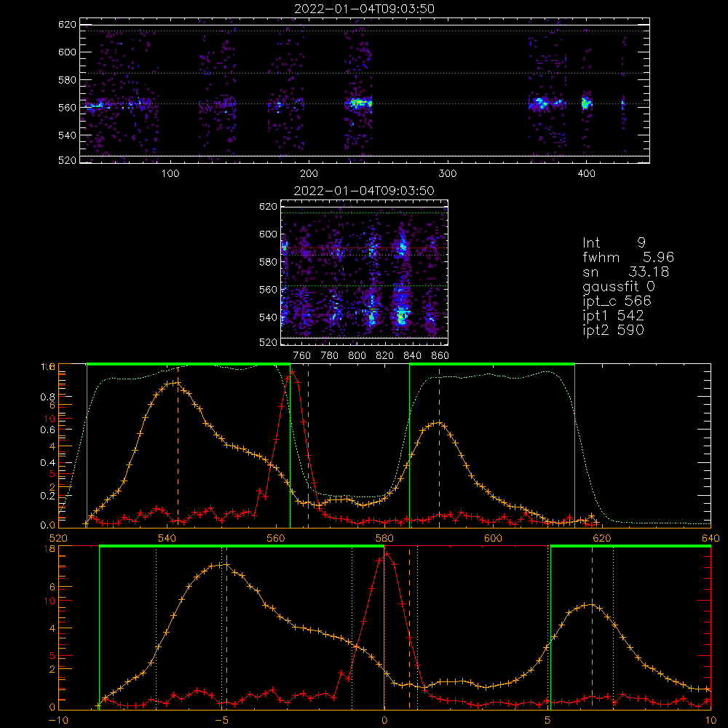
Task: Select the 'ipt1 542' readout line
Action: [613, 316]
